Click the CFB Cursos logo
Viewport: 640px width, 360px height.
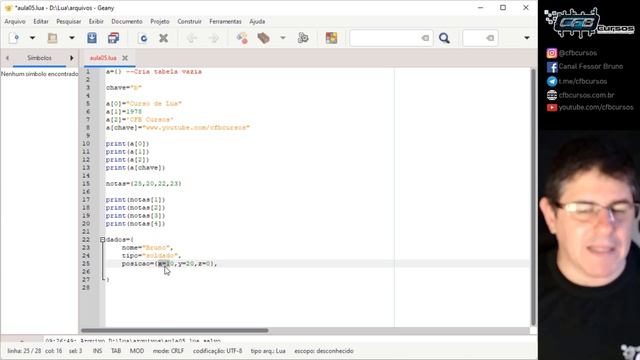(x=589, y=23)
